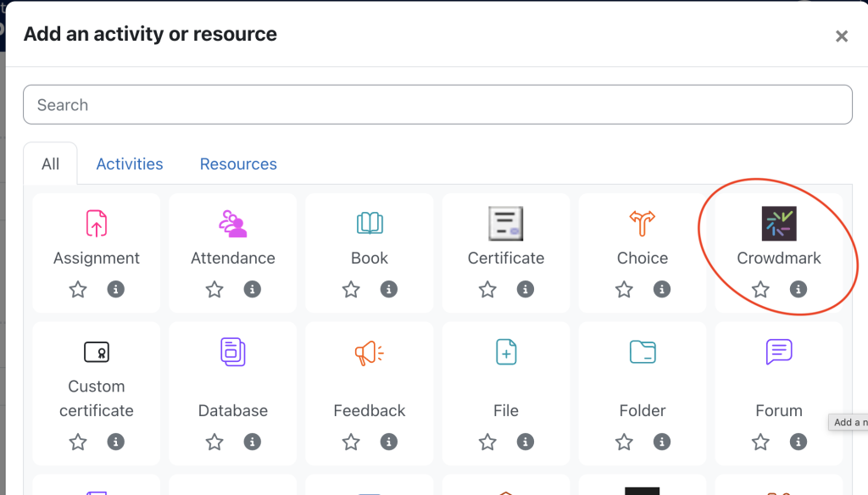Viewport: 868px width, 495px height.
Task: Click the File label text
Action: click(x=506, y=410)
